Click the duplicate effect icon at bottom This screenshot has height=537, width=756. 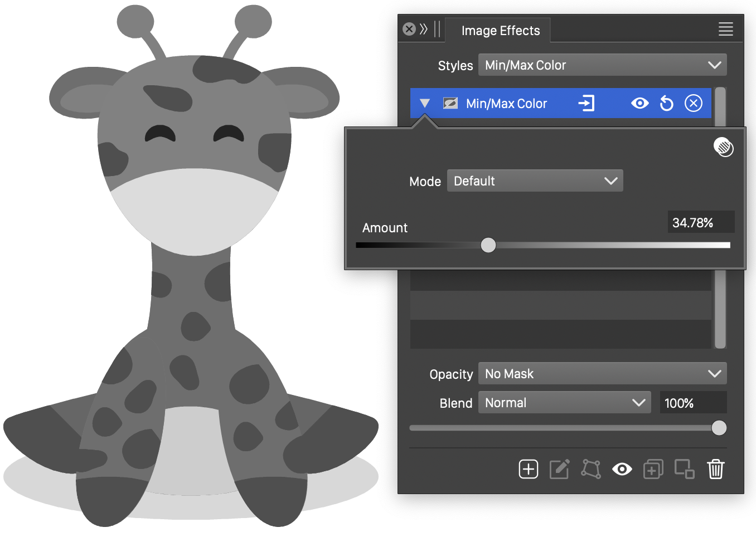(653, 469)
